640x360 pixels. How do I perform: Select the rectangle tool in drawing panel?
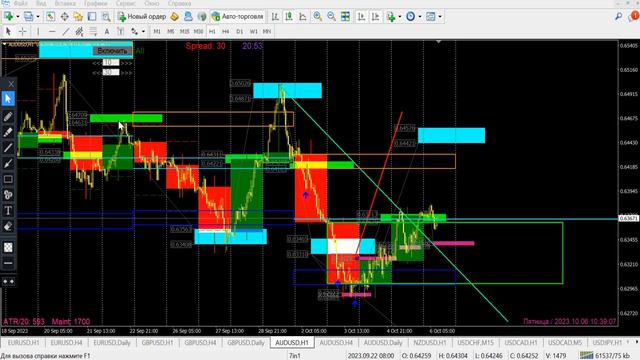(8, 179)
